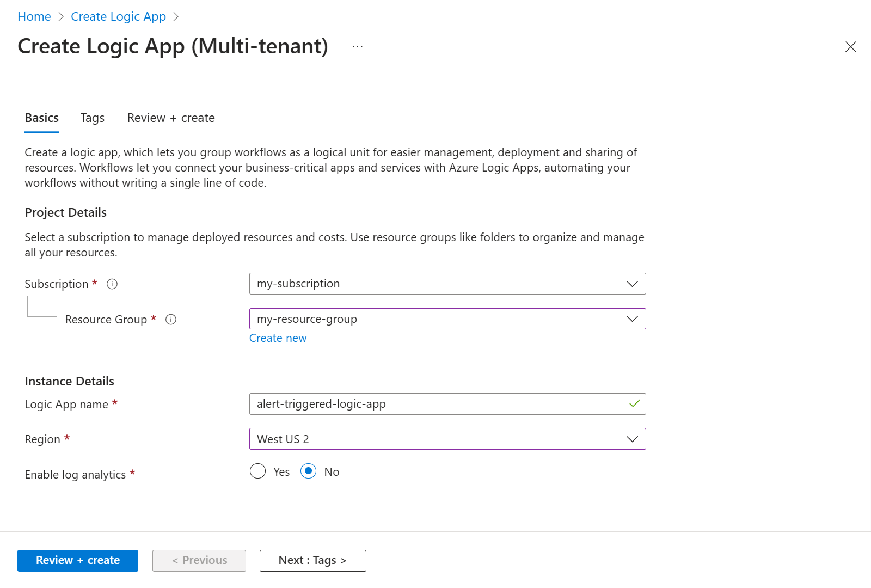Close the Create Logic App pane

[850, 47]
